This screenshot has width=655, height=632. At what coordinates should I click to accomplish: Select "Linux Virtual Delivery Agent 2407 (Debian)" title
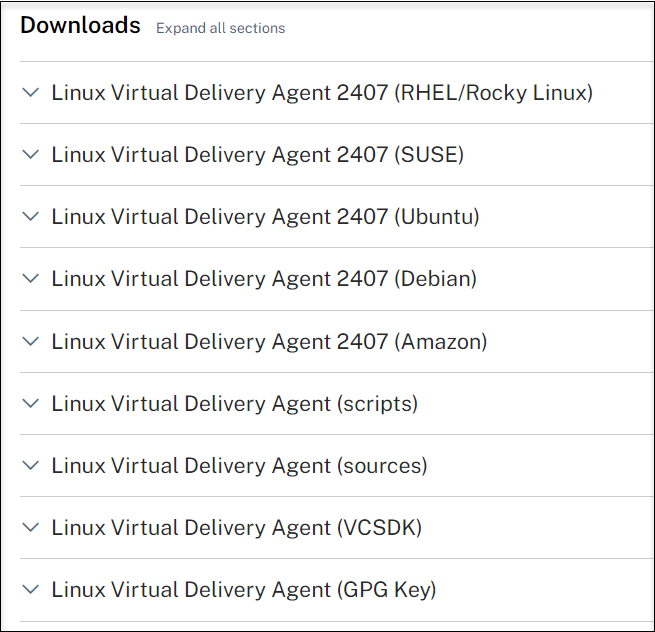click(264, 279)
